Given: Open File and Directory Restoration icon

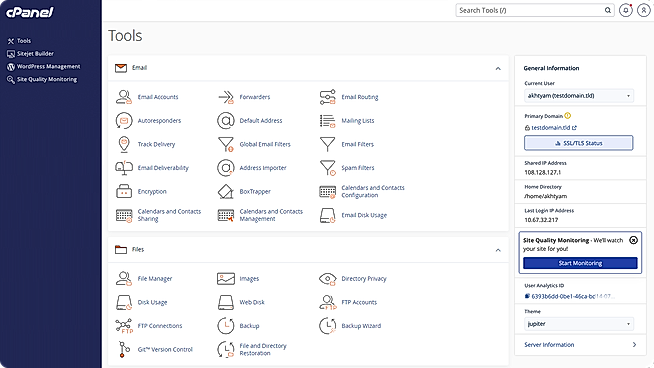Looking at the screenshot, I should [x=226, y=350].
